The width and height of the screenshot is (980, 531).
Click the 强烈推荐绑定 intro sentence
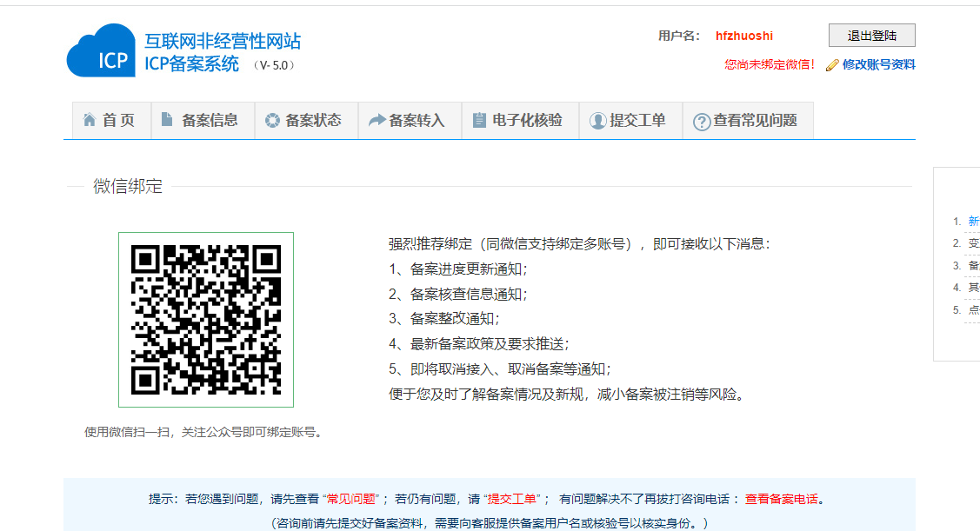579,244
